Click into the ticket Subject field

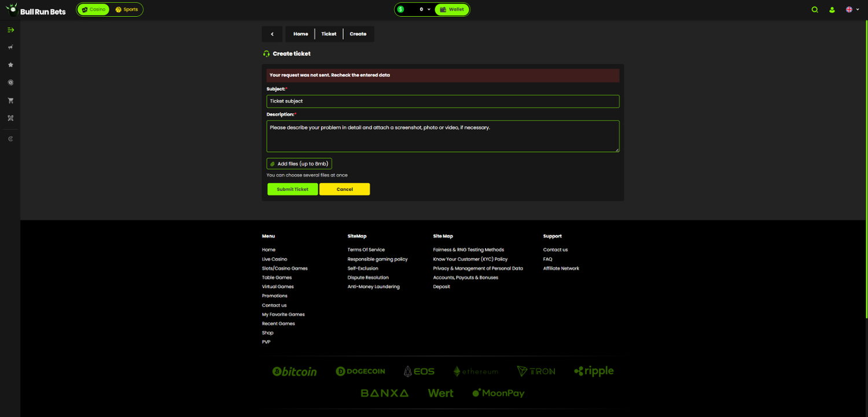443,101
